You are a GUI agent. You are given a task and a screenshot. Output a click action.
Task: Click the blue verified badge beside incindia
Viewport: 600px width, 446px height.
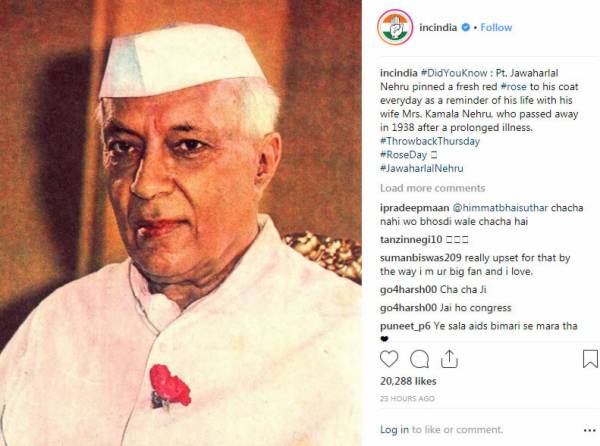(465, 28)
